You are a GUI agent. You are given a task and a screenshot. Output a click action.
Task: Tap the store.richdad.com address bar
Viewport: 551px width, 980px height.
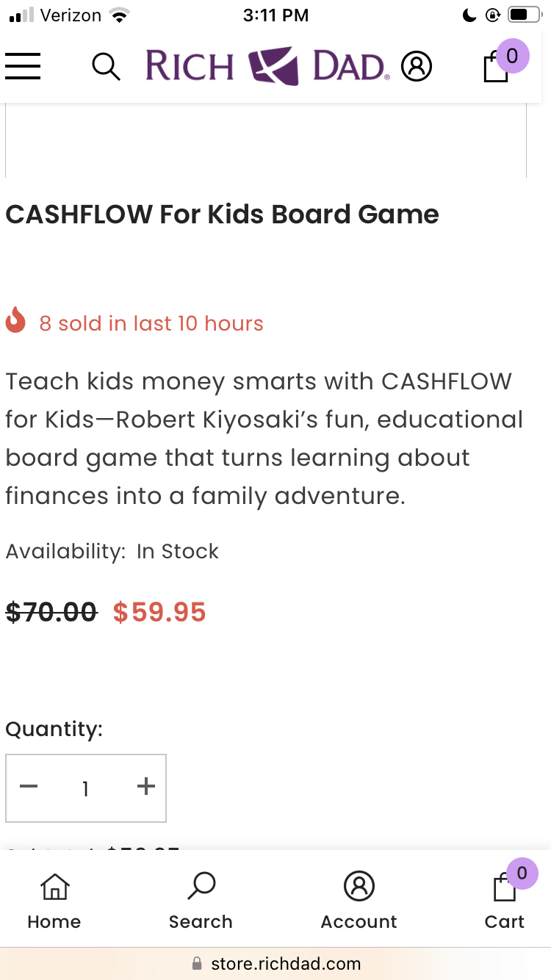pyautogui.click(x=275, y=964)
